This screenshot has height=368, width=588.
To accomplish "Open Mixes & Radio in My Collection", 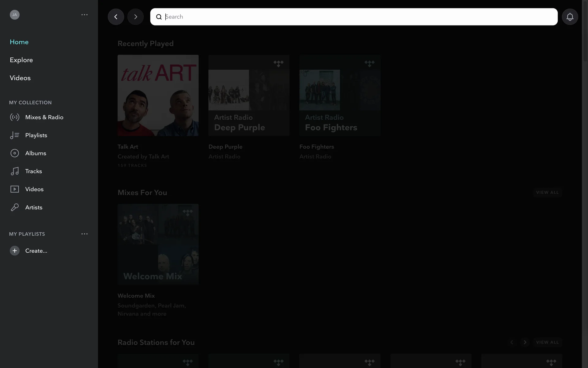I will 44,117.
